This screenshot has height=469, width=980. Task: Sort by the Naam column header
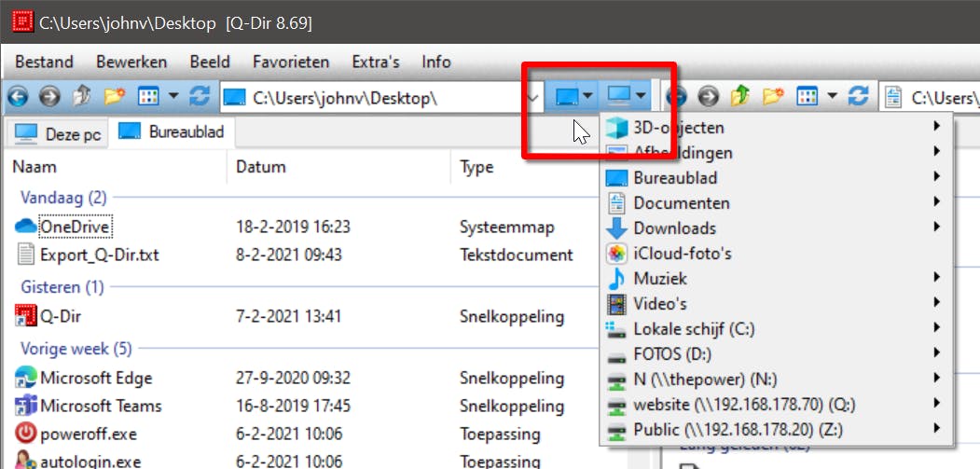pos(116,167)
